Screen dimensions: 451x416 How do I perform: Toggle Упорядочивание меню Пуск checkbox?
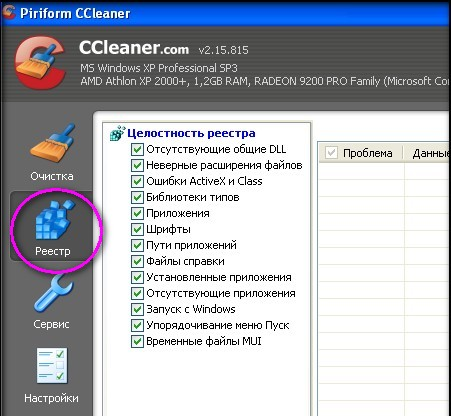click(137, 325)
